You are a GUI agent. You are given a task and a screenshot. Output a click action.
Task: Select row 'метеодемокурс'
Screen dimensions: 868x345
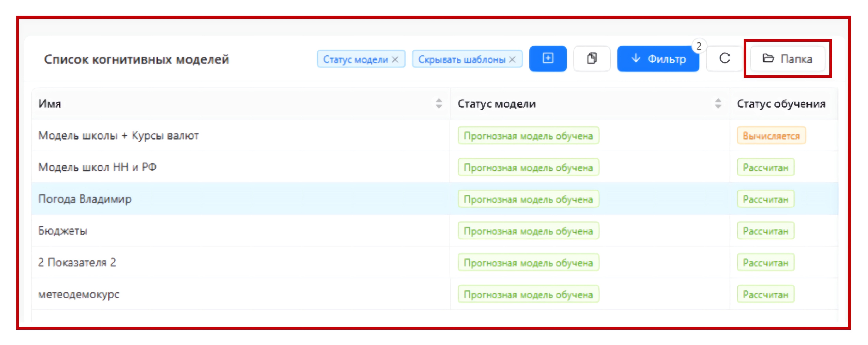(x=79, y=294)
